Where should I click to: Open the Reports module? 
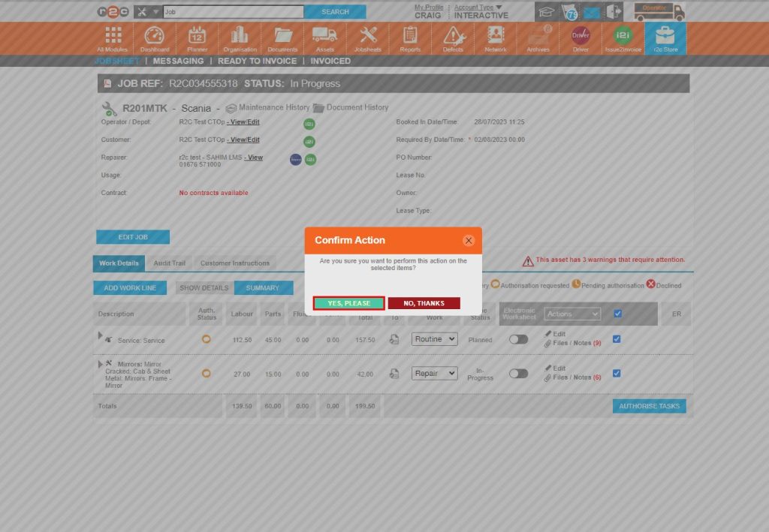(x=410, y=38)
